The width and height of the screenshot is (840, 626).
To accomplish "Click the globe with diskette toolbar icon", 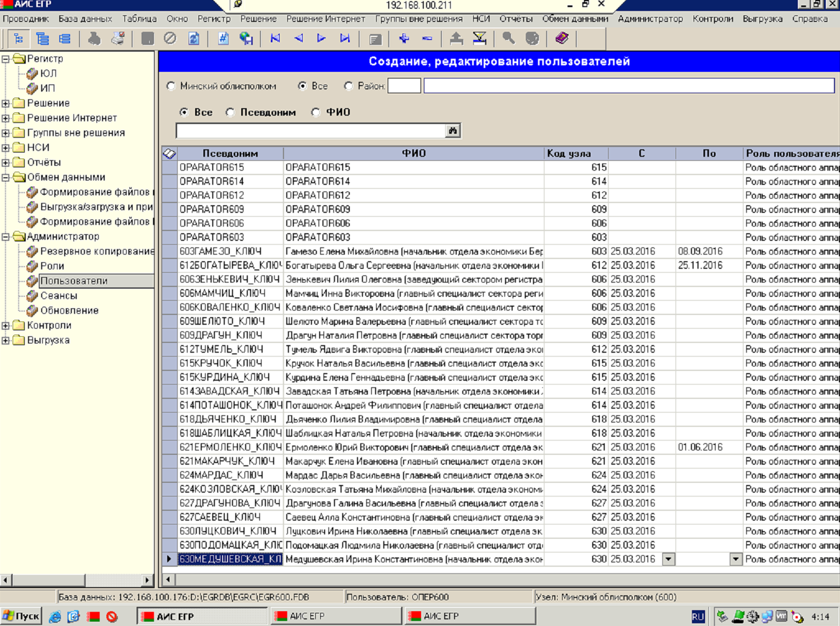I will 246,38.
